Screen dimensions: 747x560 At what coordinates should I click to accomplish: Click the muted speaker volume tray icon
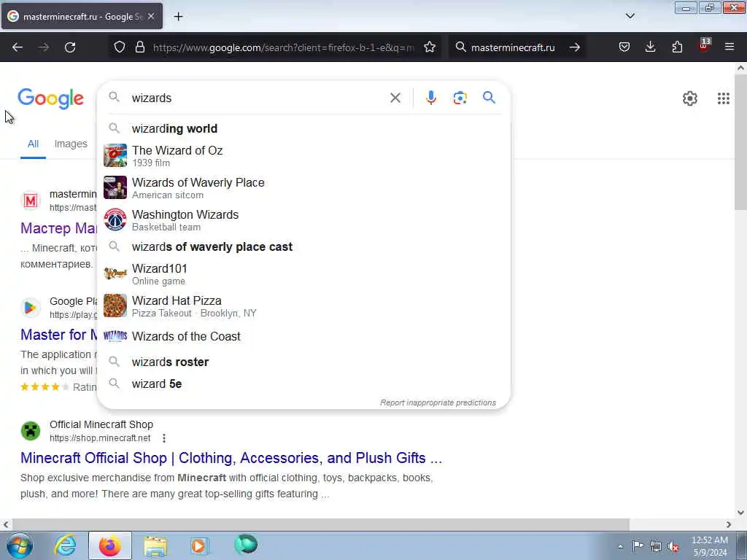pos(673,546)
